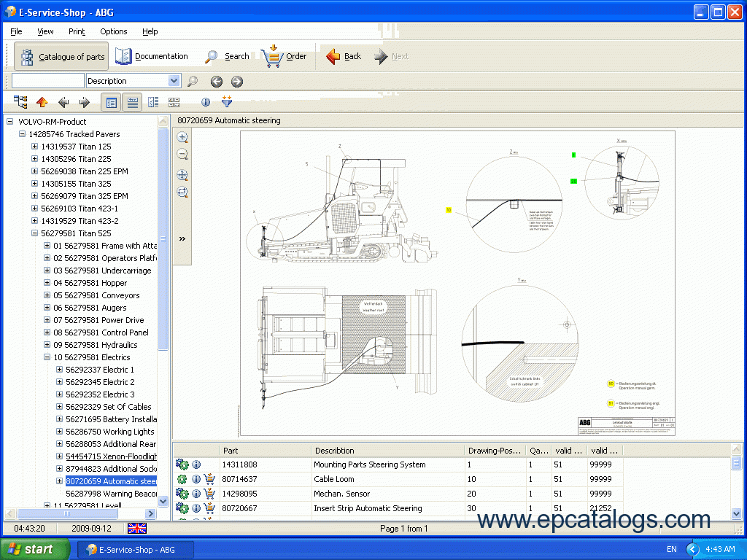Collapse the 56279581 Titan 525 node
The width and height of the screenshot is (747, 560).
[x=34, y=233]
